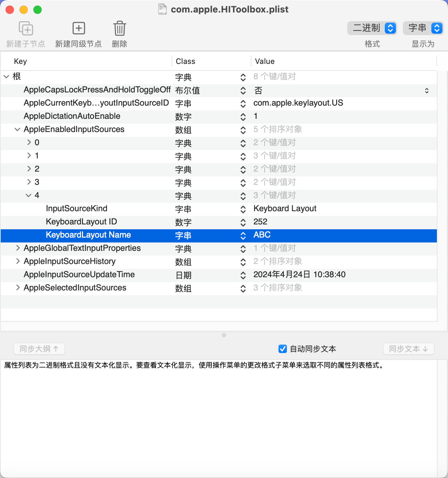Click the green zoom window button
The width and height of the screenshot is (448, 478).
coord(38,10)
